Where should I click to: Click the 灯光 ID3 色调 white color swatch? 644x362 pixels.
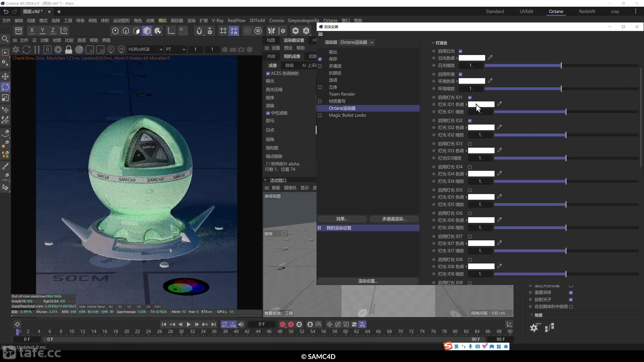coord(481,151)
